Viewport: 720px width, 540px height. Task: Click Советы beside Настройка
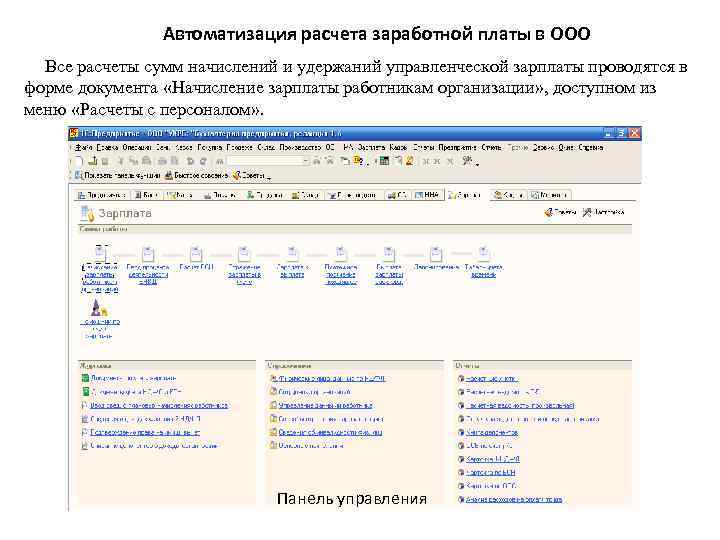click(x=560, y=212)
